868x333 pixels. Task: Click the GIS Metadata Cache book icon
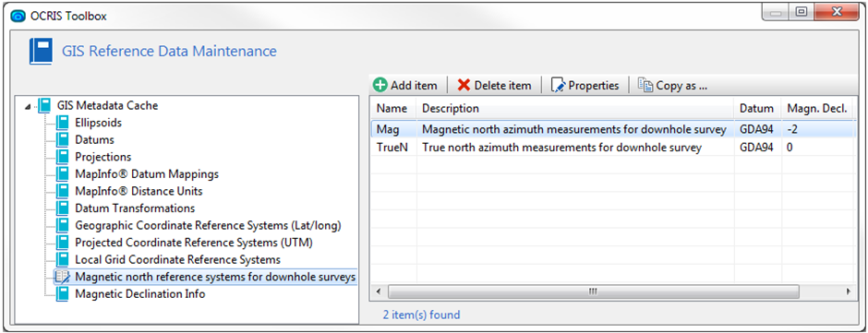click(44, 105)
